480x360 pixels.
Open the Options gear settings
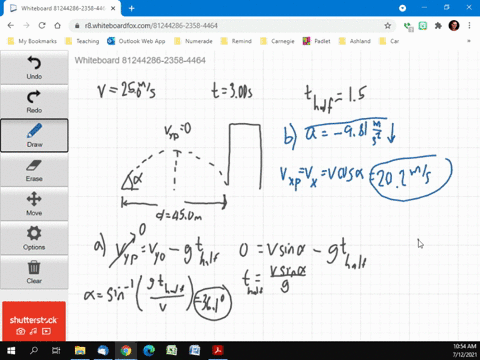(34, 238)
